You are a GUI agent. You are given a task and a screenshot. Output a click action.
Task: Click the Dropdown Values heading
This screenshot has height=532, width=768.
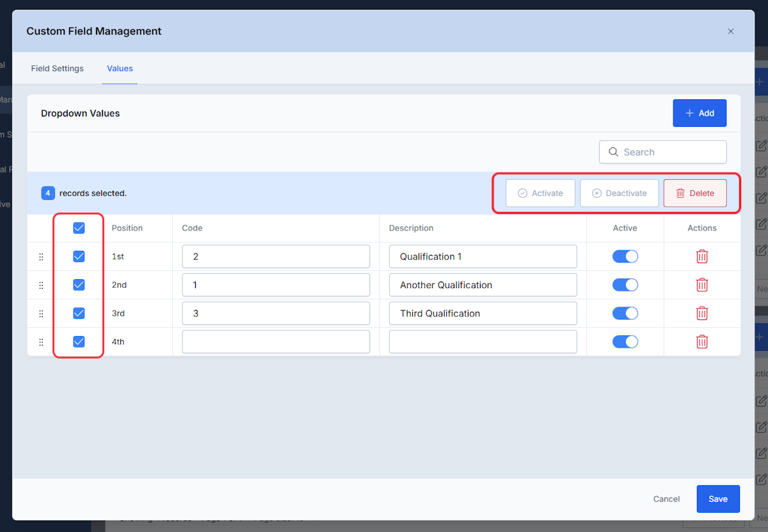click(81, 113)
